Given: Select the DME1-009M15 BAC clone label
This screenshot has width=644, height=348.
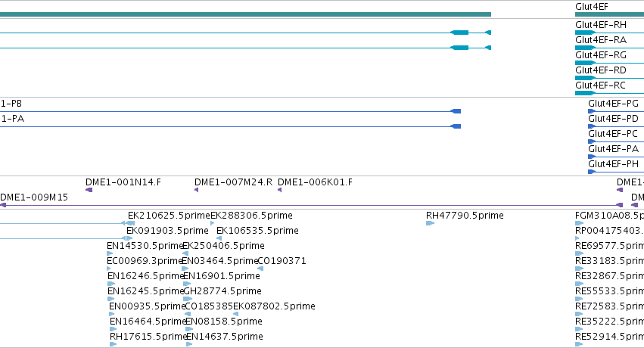Looking at the screenshot, I should point(34,197).
